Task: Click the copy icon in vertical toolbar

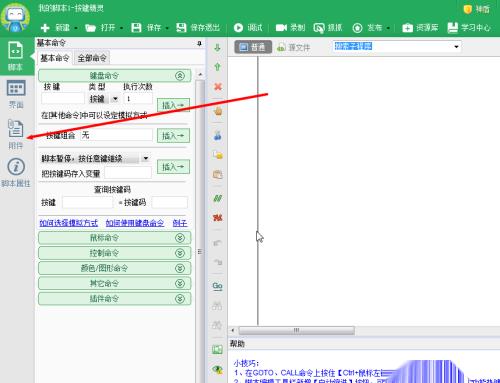Action: tap(218, 155)
